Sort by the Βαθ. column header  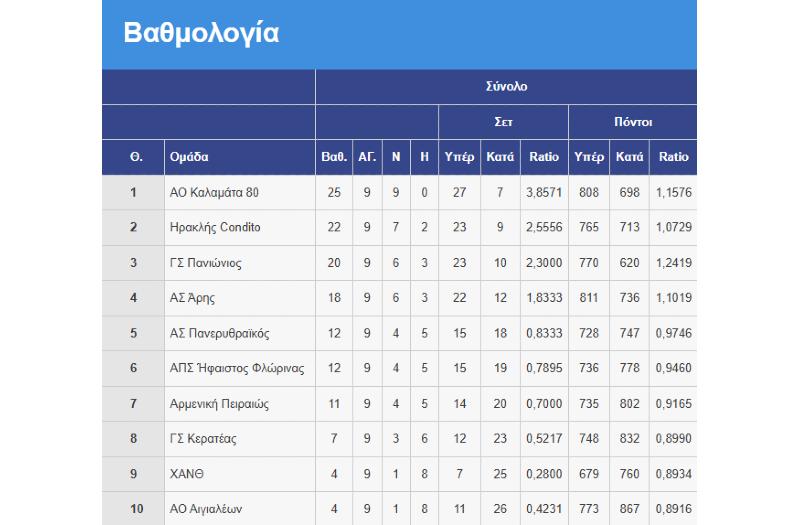point(334,157)
